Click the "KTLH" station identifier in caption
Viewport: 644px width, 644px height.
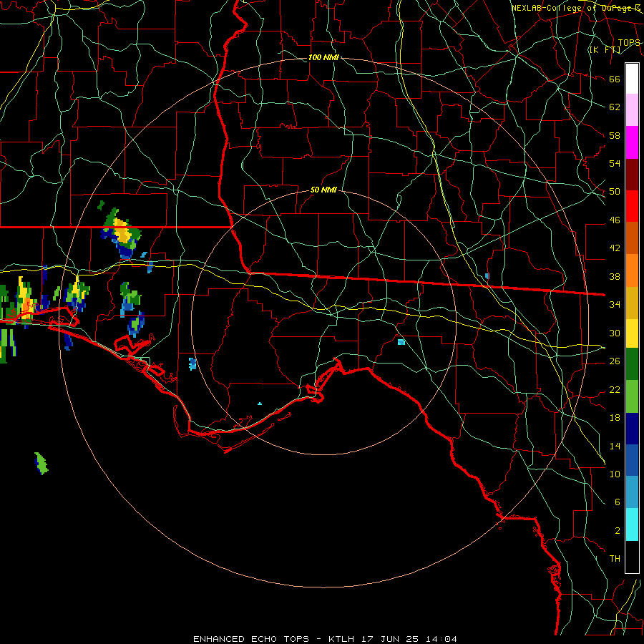pyautogui.click(x=341, y=639)
